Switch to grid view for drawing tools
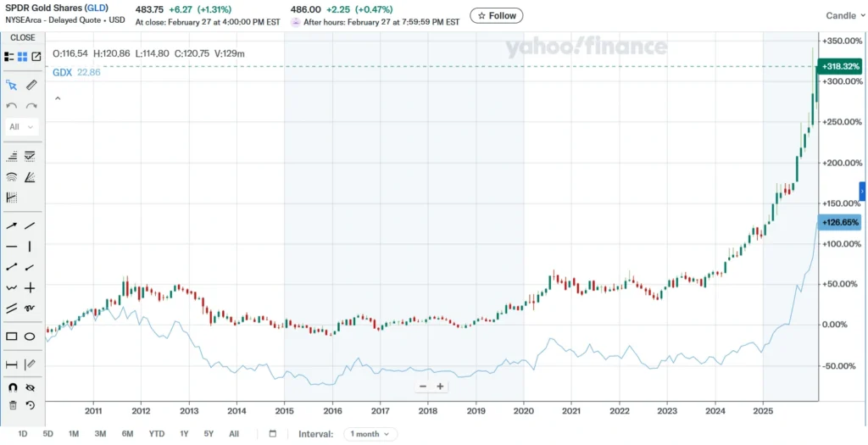The height and width of the screenshot is (445, 868). pos(23,57)
